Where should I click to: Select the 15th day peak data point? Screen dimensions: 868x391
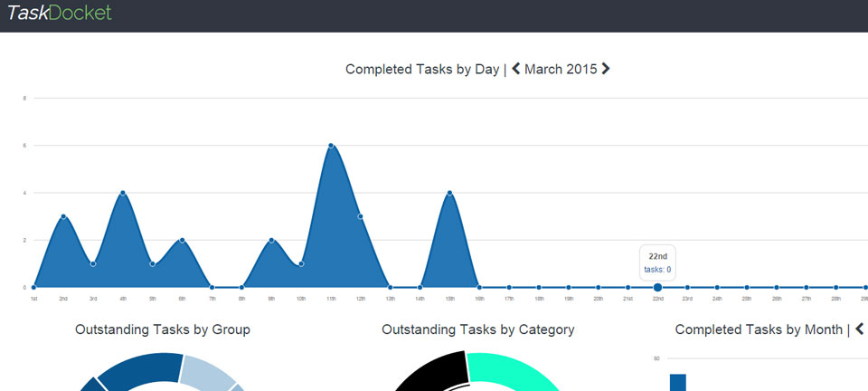pyautogui.click(x=449, y=193)
